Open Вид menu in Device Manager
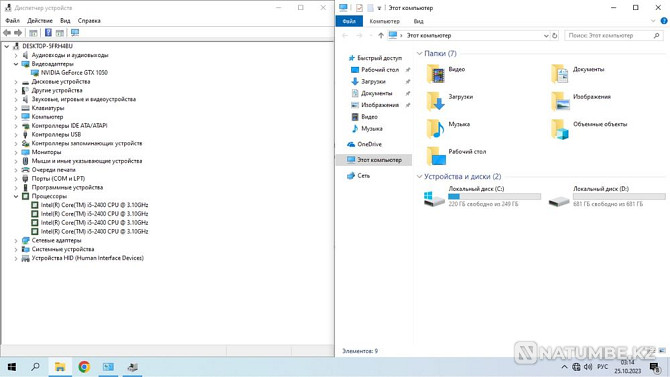The height and width of the screenshot is (377, 670). (65, 21)
